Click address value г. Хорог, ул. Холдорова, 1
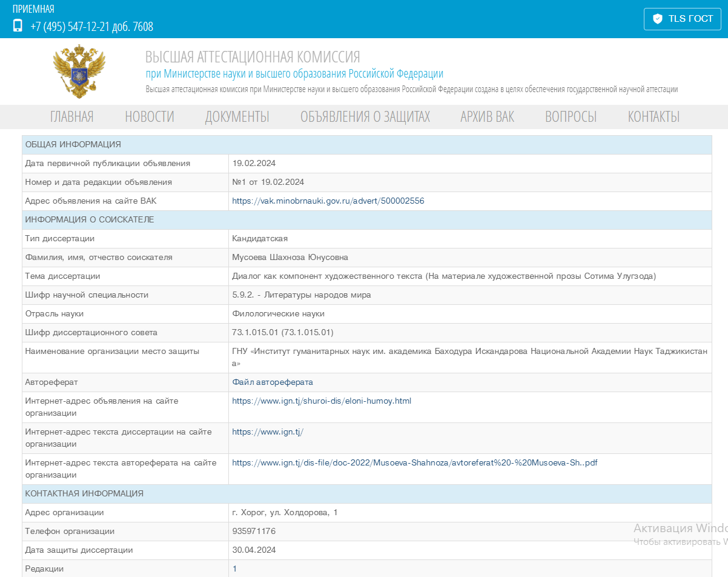Screen dimensions: 728x577 (285, 513)
